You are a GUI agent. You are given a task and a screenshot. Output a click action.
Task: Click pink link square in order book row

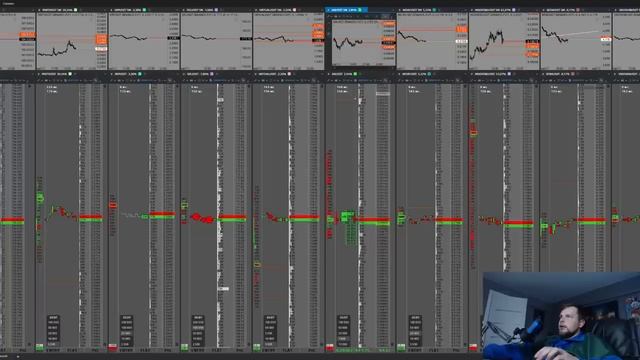click(289, 74)
